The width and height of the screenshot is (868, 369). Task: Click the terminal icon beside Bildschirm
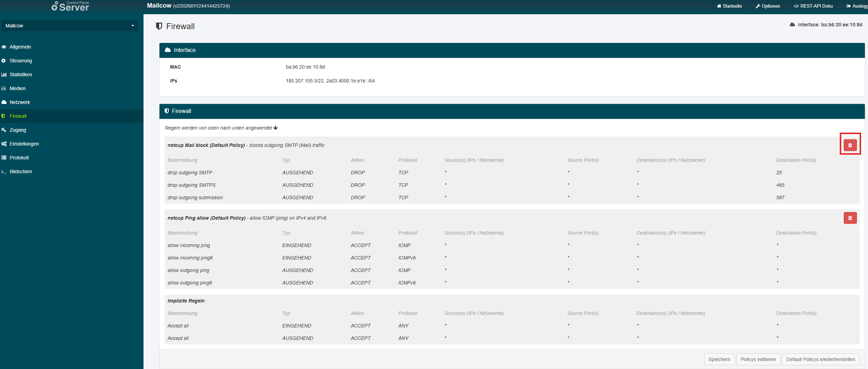tap(4, 172)
